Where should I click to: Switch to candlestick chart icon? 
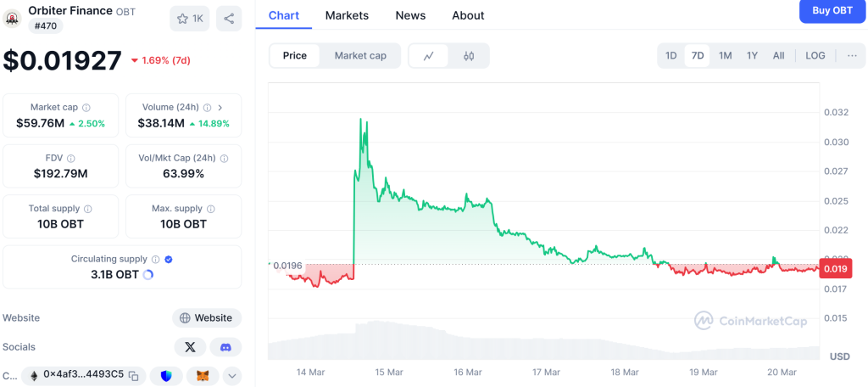point(469,56)
